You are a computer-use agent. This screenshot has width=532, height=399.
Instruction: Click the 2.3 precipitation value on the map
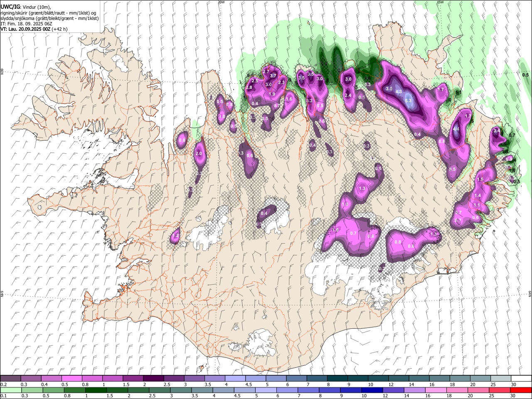click(x=281, y=82)
